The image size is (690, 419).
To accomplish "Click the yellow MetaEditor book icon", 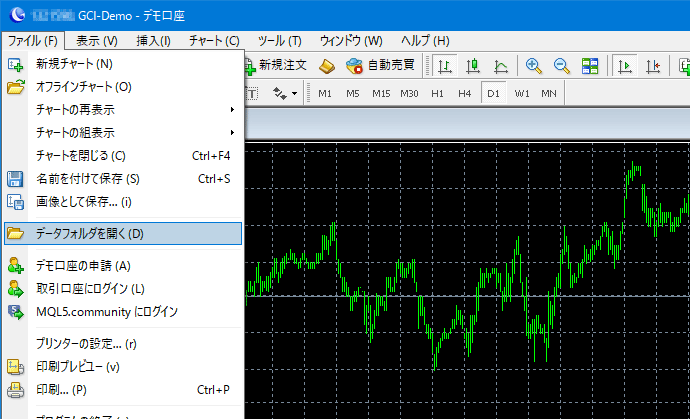I will (x=327, y=66).
